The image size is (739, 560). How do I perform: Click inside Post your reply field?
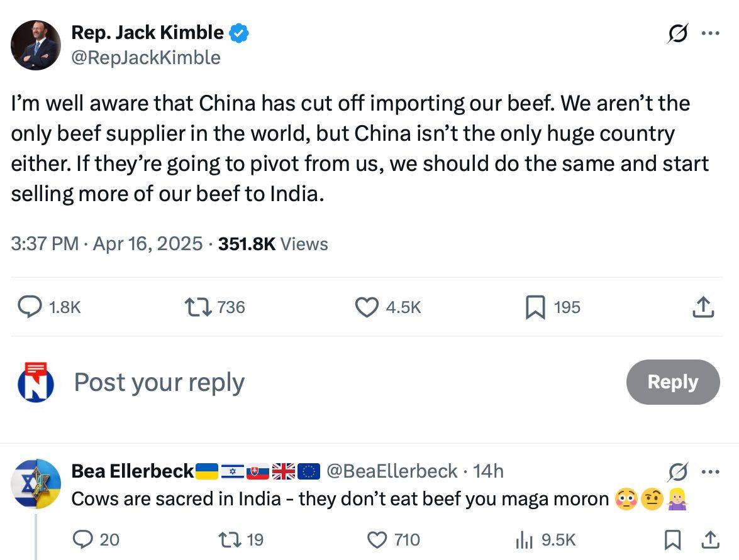pyautogui.click(x=314, y=382)
